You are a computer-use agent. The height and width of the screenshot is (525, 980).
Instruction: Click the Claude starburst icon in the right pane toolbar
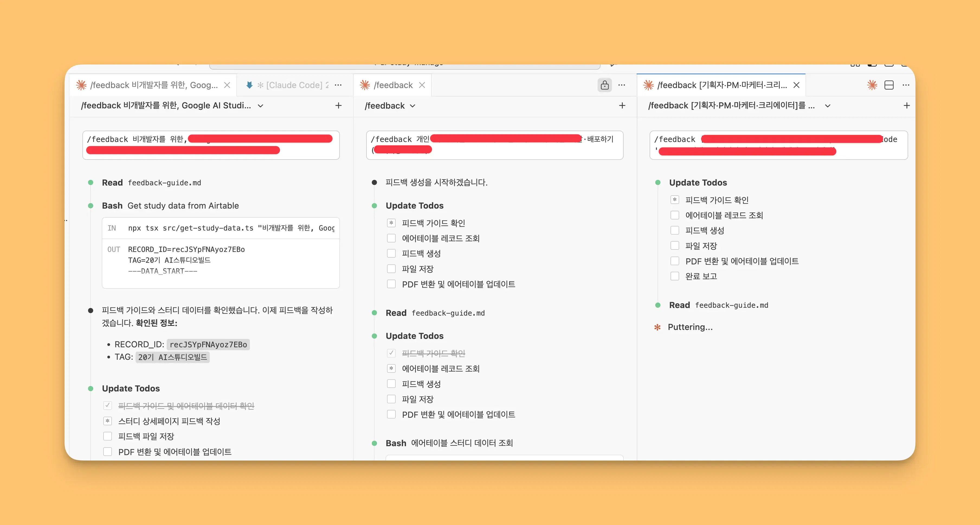pyautogui.click(x=872, y=85)
